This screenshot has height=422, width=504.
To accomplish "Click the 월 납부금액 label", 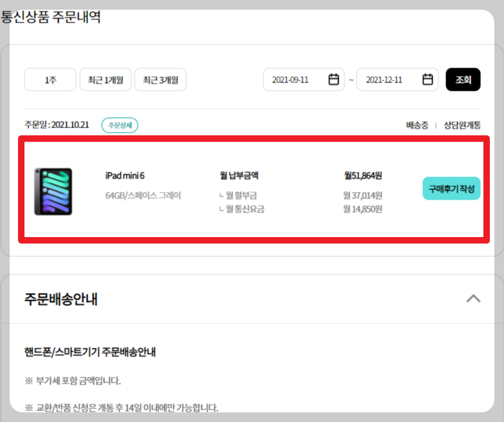I will 239,176.
